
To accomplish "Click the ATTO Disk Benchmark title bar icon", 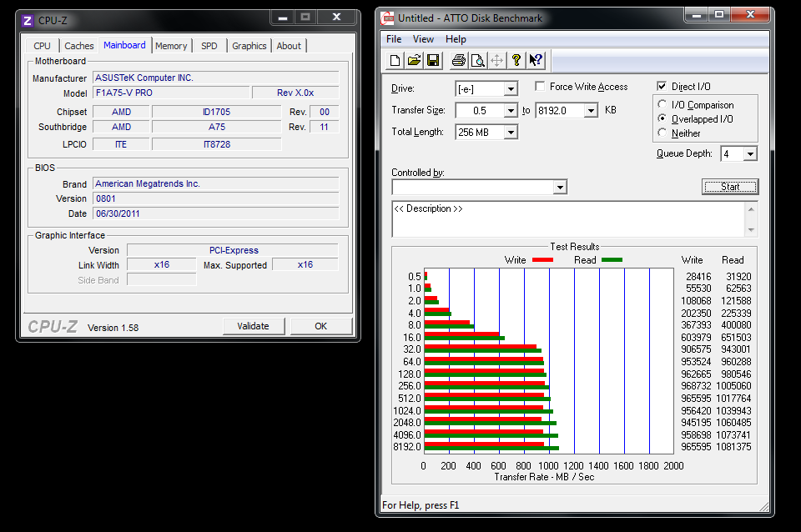I will pyautogui.click(x=388, y=18).
